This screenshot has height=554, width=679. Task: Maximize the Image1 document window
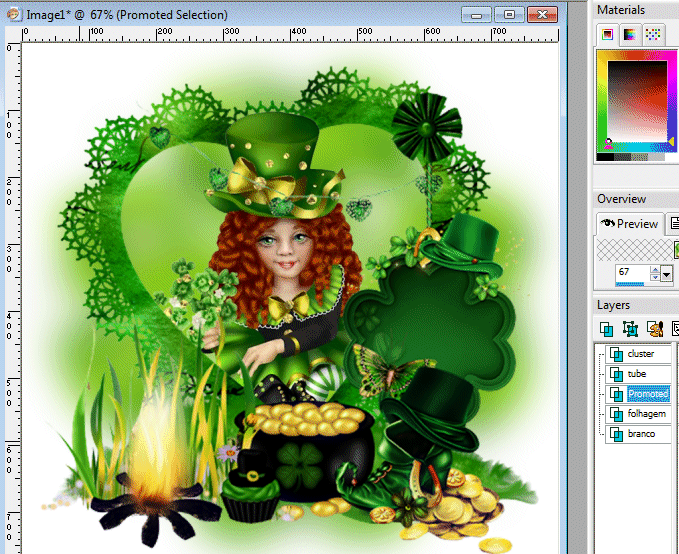509,15
